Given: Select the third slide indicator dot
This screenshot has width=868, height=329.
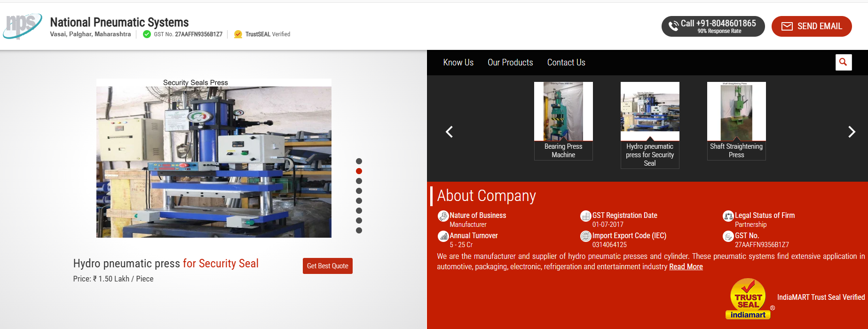Looking at the screenshot, I should pos(359,181).
